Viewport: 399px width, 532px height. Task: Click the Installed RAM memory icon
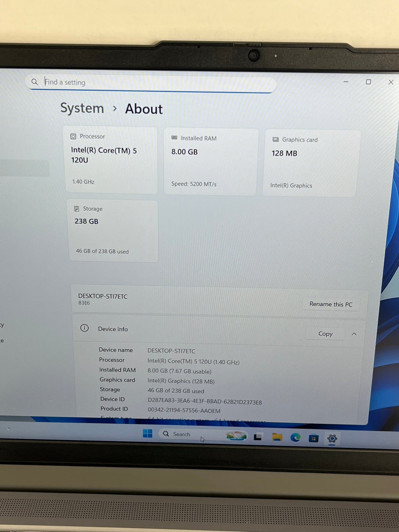coord(174,138)
